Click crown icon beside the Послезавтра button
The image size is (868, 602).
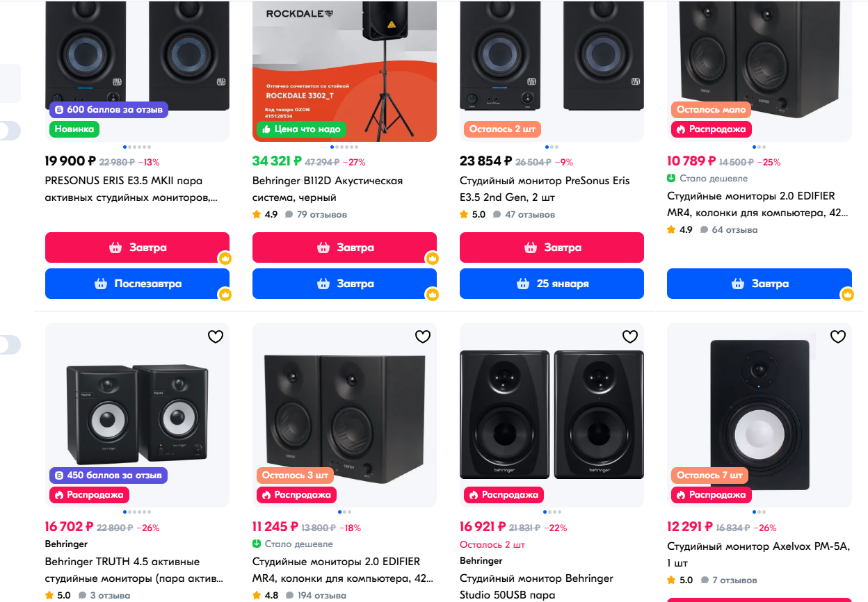pyautogui.click(x=225, y=295)
